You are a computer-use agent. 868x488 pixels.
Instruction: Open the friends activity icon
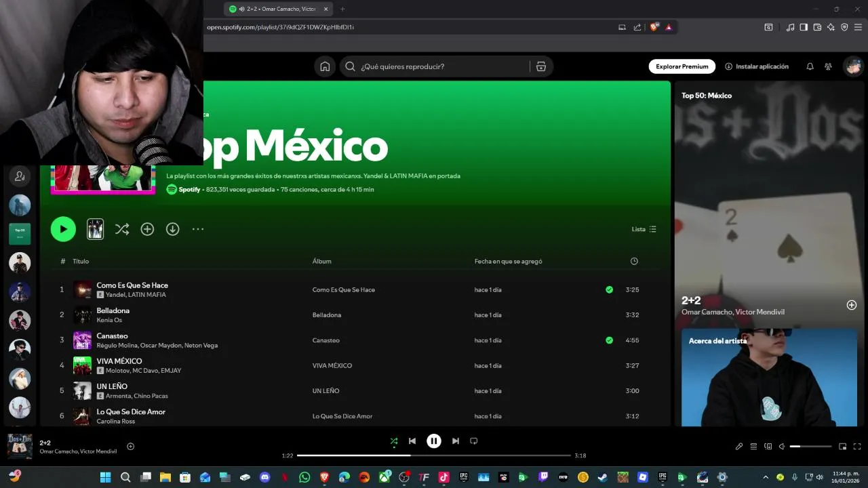tap(828, 66)
